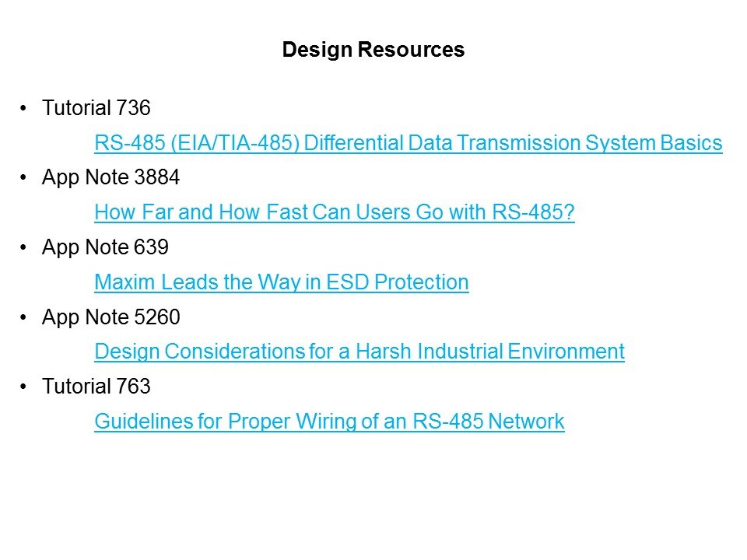Follow the Harsh Industrial Environment design considerations link

pyautogui.click(x=359, y=352)
